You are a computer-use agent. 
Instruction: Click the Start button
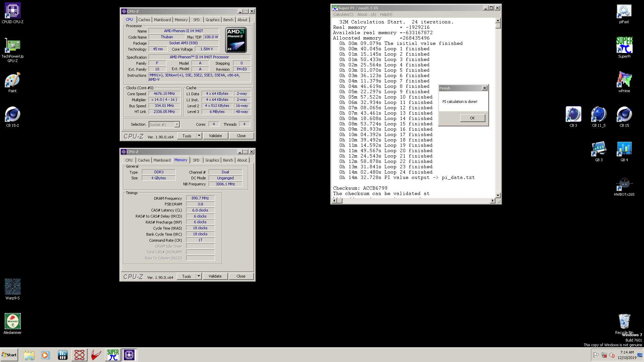click(9, 355)
